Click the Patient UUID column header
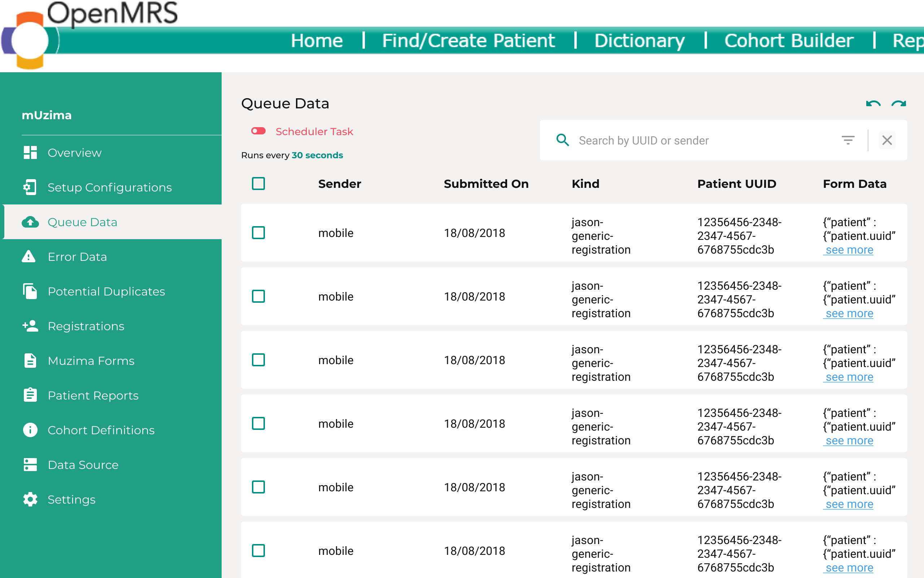 click(737, 184)
